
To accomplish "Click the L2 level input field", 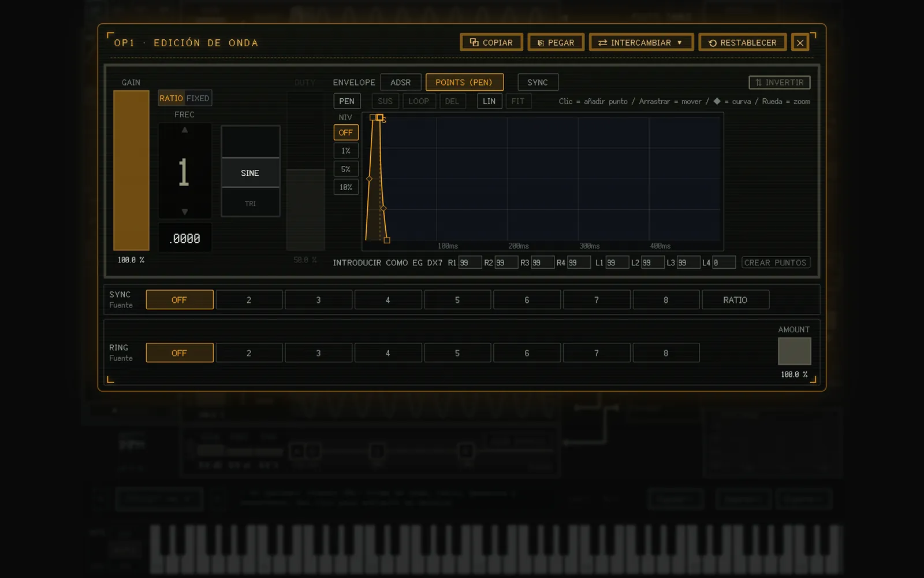I will point(653,262).
